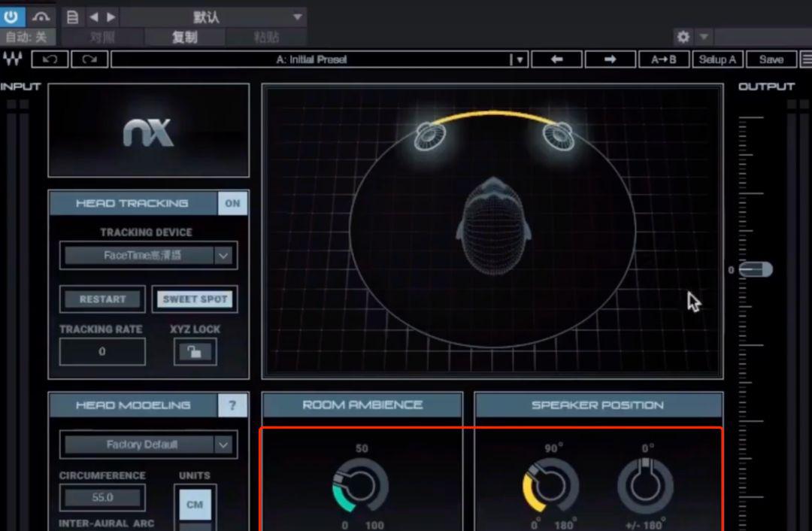Load previous preset with left arrow

(x=556, y=59)
